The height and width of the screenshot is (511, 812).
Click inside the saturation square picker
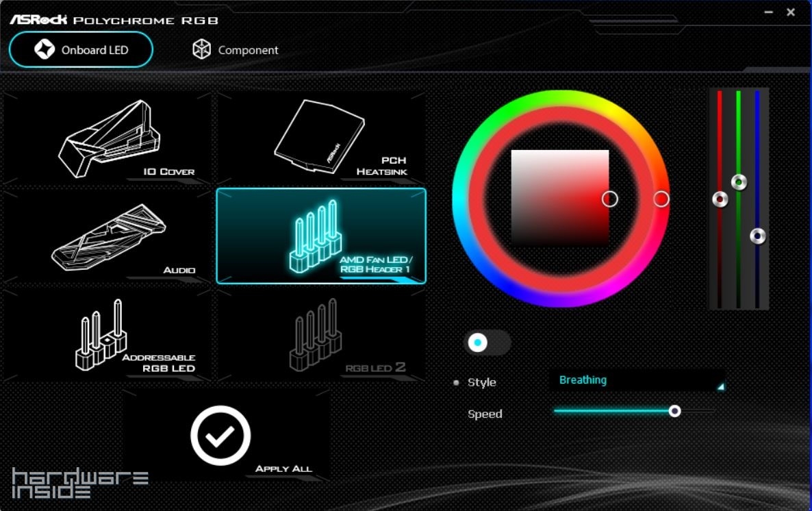coord(560,197)
